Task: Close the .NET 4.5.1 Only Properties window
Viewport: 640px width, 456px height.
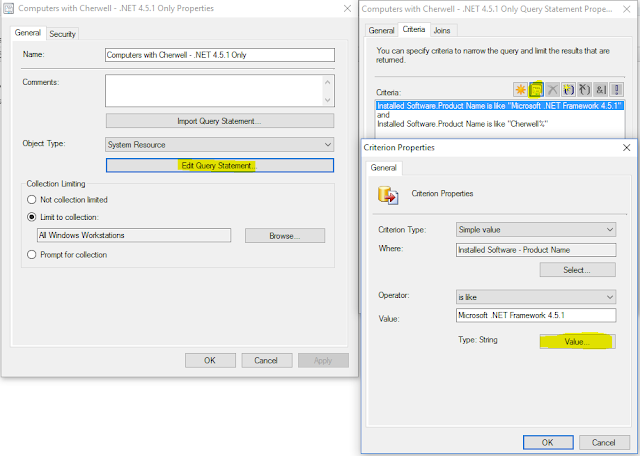Action: 347,8
